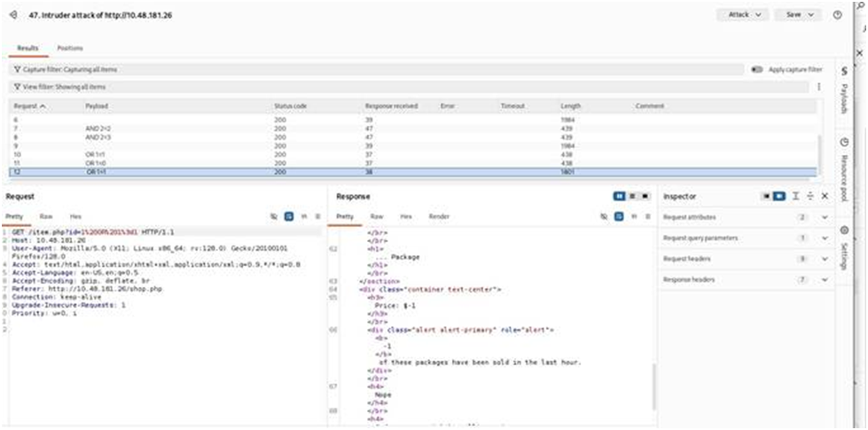
Task: Select tabbed request/response layout icon
Action: pyautogui.click(x=645, y=197)
